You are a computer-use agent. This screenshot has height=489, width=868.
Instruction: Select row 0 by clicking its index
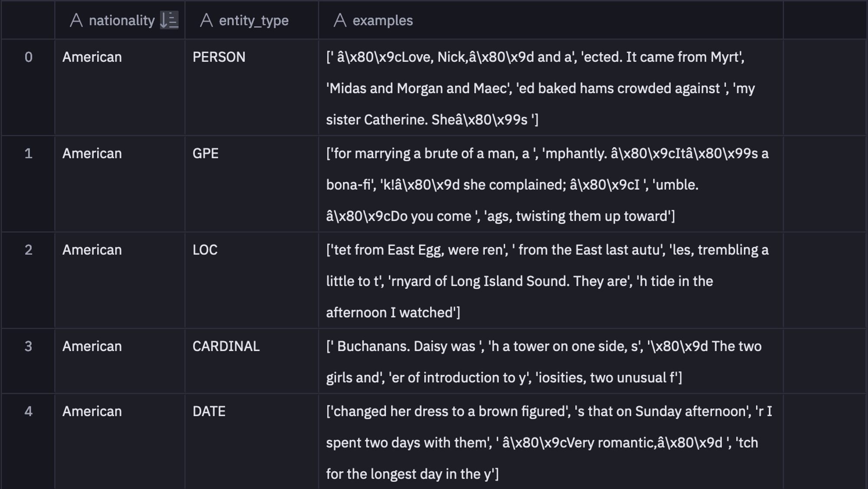click(29, 57)
